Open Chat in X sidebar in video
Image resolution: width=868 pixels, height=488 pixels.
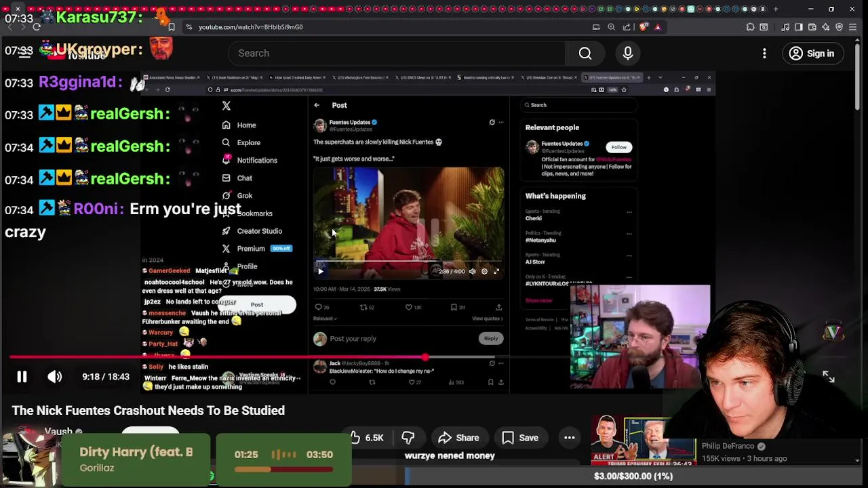[x=237, y=178]
